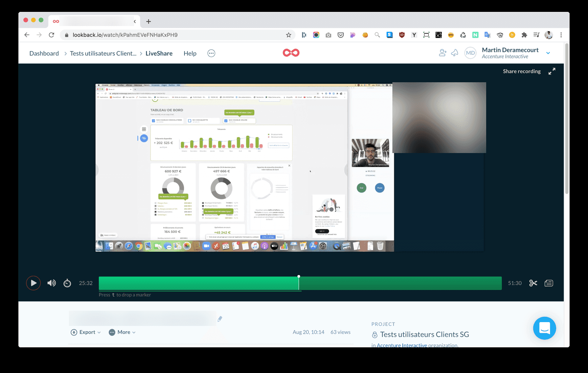This screenshot has height=373, width=588.
Task: Open the Intercom chat bubble
Action: (544, 328)
